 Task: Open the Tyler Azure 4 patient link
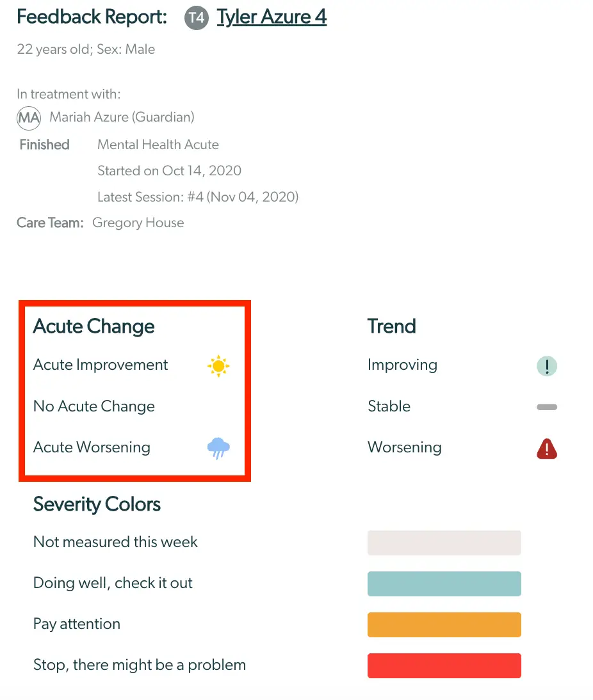pyautogui.click(x=272, y=17)
